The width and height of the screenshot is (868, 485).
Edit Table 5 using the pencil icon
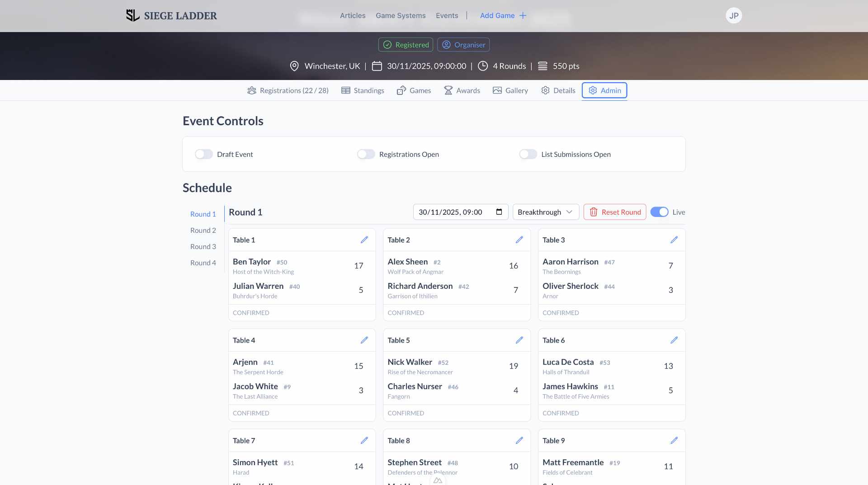519,340
